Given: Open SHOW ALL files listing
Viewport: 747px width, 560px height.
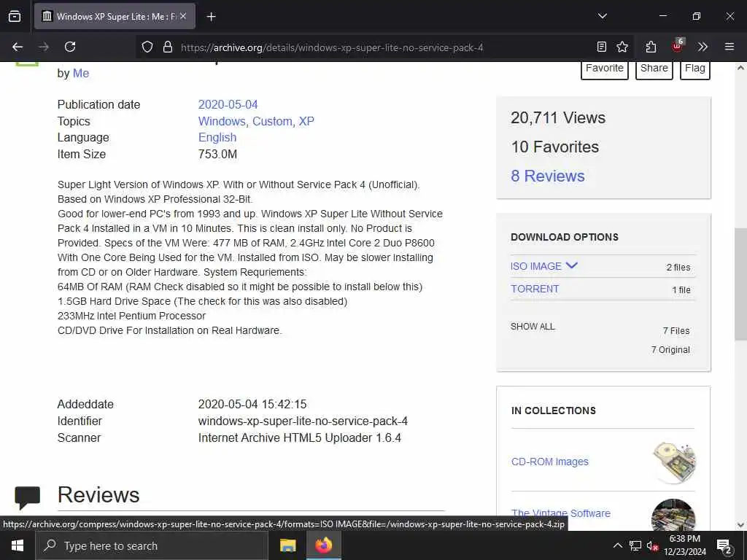Looking at the screenshot, I should (533, 327).
